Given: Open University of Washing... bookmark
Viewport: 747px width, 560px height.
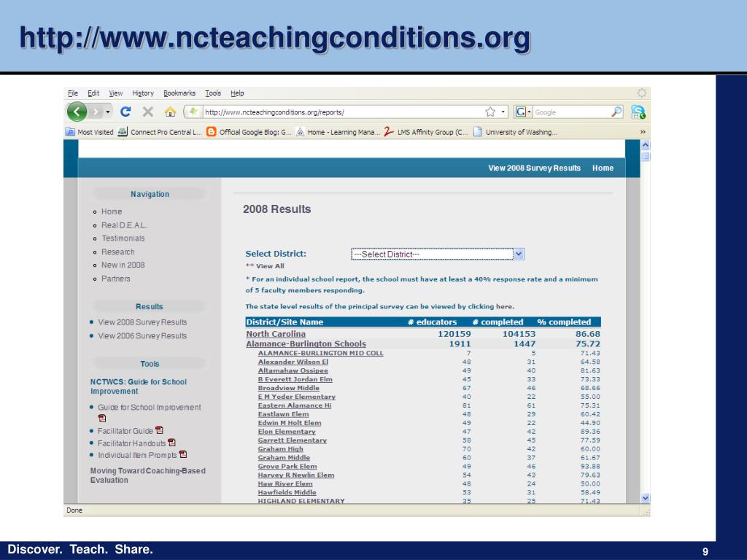Looking at the screenshot, I should tap(516, 132).
